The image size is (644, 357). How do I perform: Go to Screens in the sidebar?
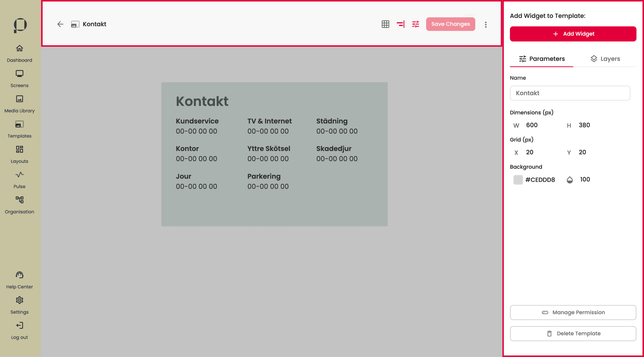pos(19,79)
